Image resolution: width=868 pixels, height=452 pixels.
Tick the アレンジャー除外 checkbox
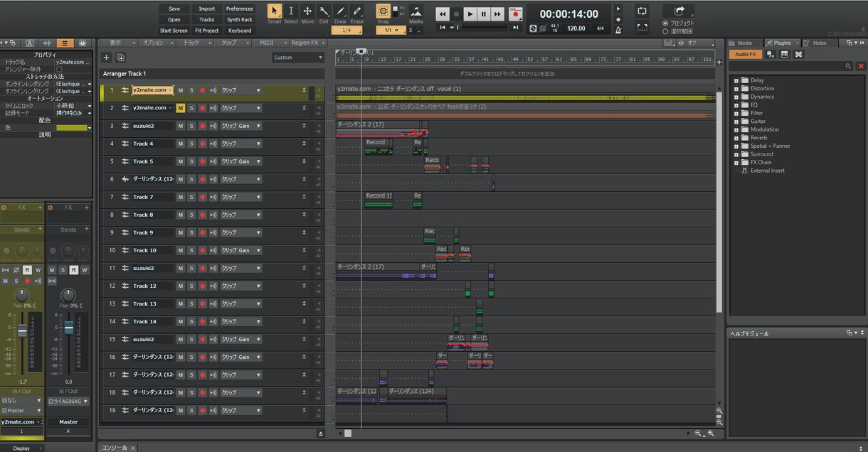tap(59, 69)
